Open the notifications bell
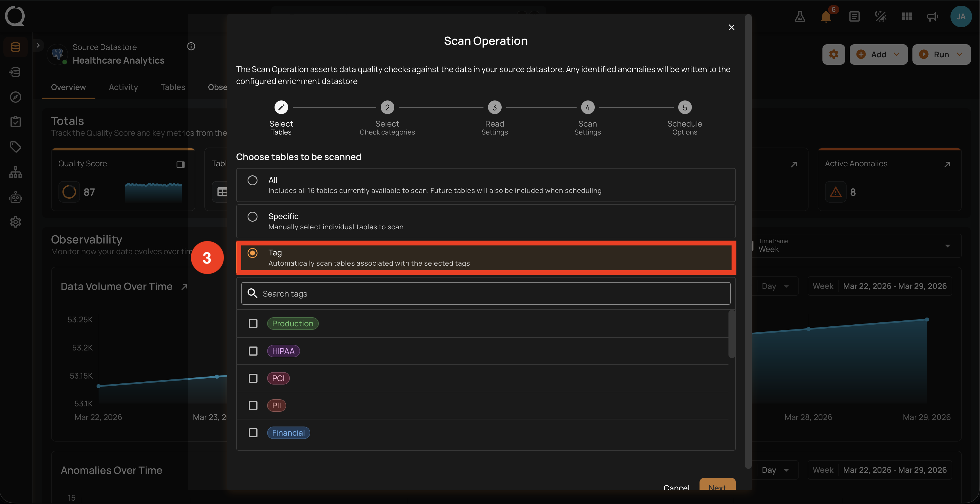 [826, 16]
